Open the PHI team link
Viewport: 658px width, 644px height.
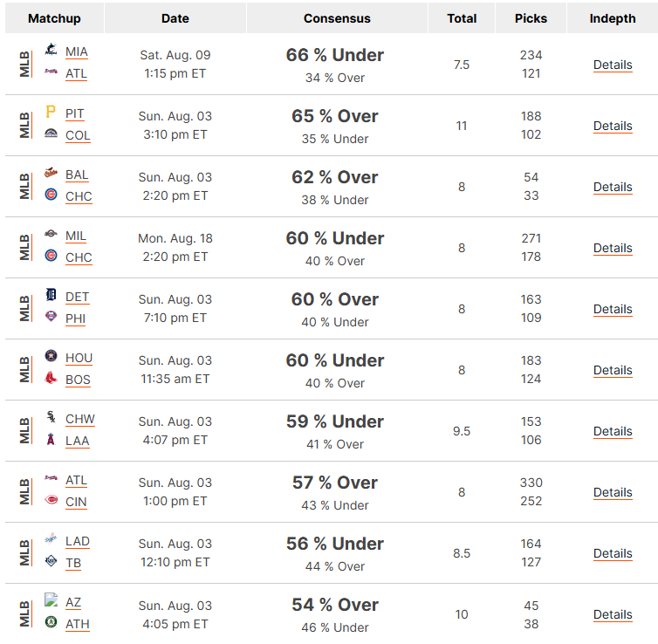coord(76,319)
